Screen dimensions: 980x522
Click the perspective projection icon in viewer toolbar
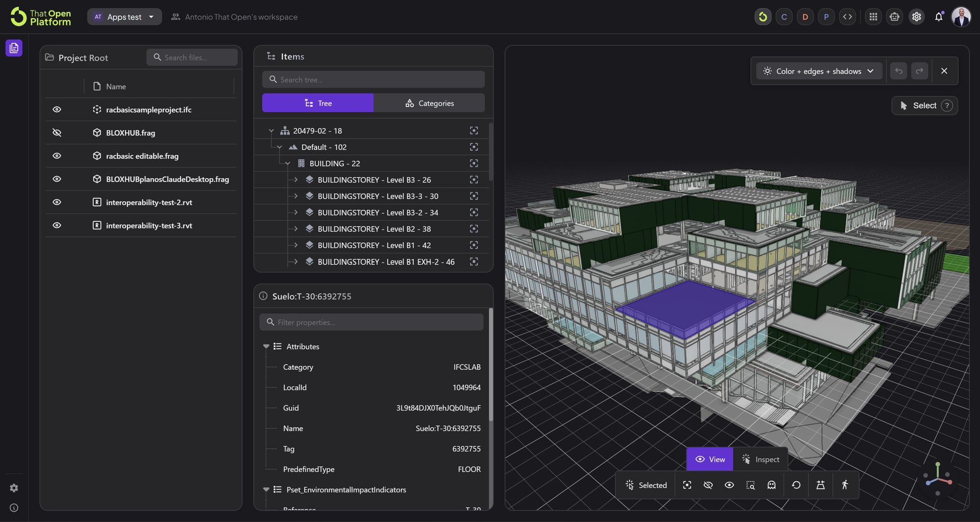(x=821, y=485)
